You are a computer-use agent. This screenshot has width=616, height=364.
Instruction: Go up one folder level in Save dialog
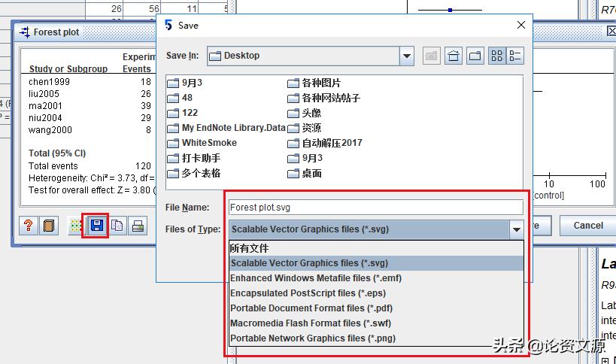point(432,56)
